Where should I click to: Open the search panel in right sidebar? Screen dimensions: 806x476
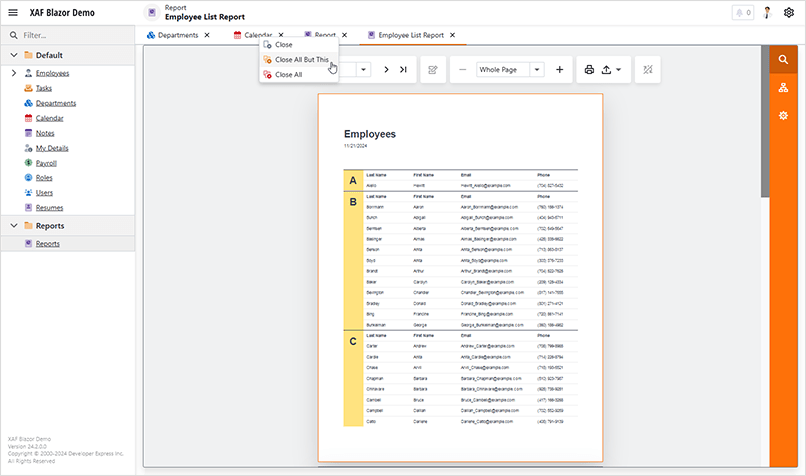click(783, 60)
